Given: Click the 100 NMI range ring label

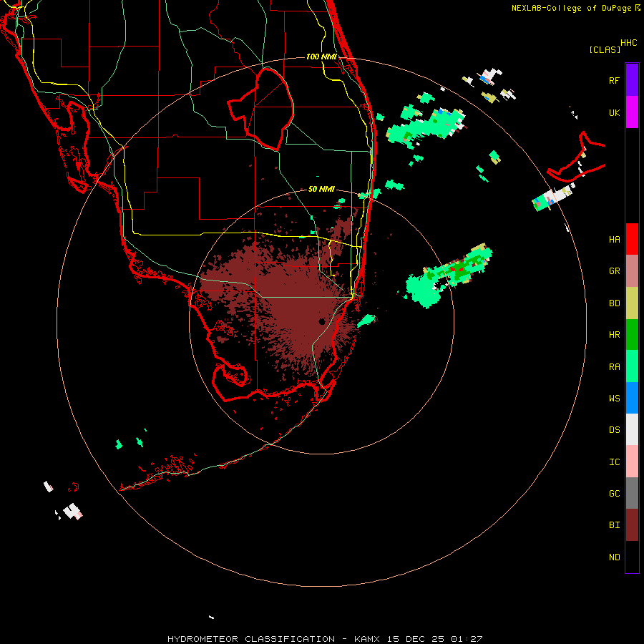Looking at the screenshot, I should click(321, 57).
